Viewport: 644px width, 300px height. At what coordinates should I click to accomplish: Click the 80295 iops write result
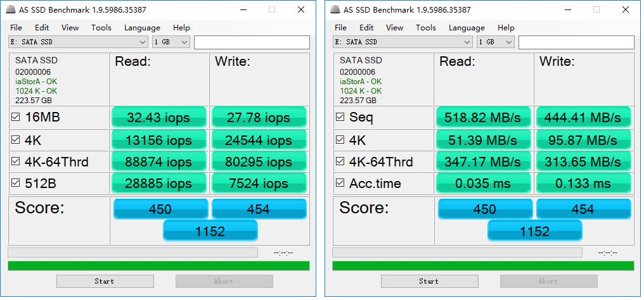(x=259, y=161)
